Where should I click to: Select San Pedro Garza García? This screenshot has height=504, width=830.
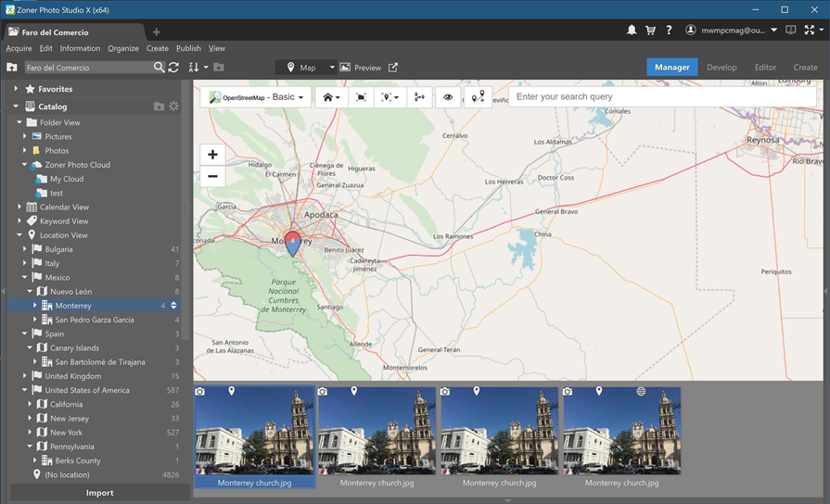[95, 320]
